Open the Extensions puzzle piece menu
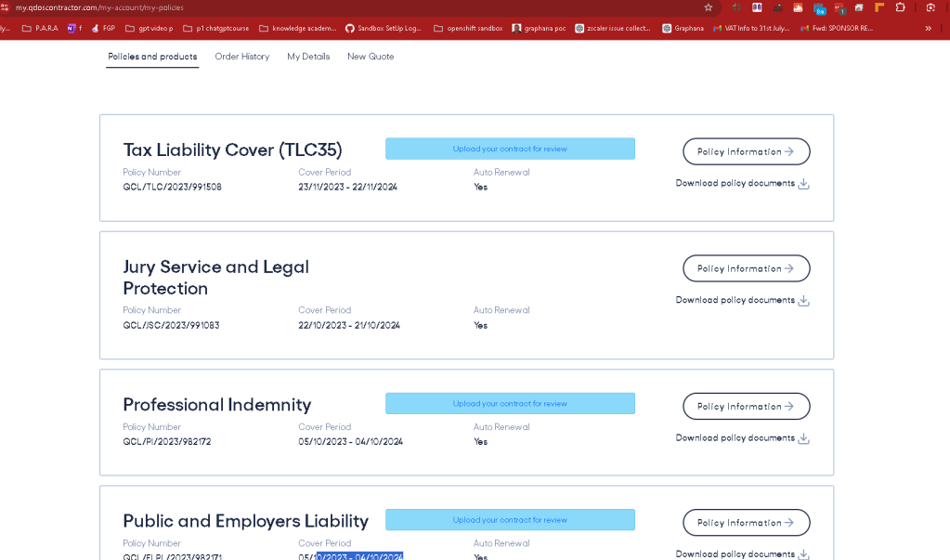Viewport: 950px width, 560px height. point(901,7)
